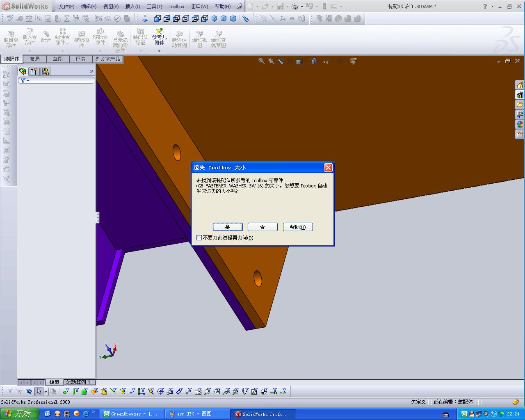Open the FeatureManager design tree tab icon
525x420 pixels.
point(23,71)
